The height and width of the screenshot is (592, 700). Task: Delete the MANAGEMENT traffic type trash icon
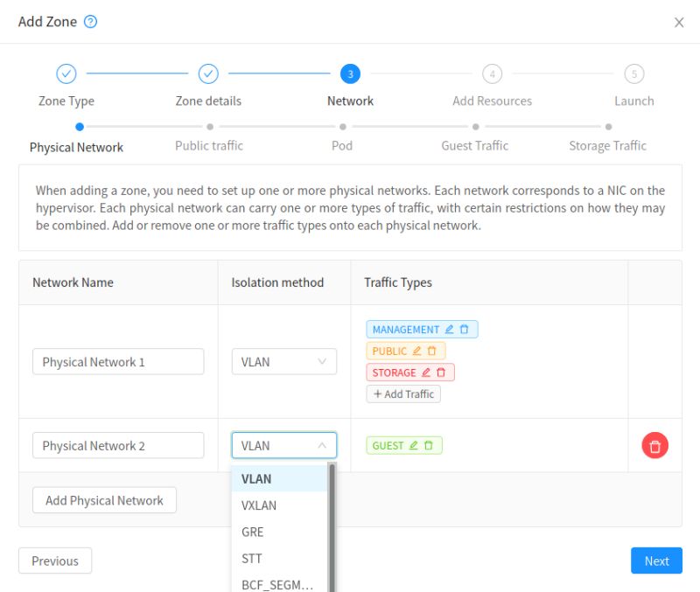(x=465, y=330)
